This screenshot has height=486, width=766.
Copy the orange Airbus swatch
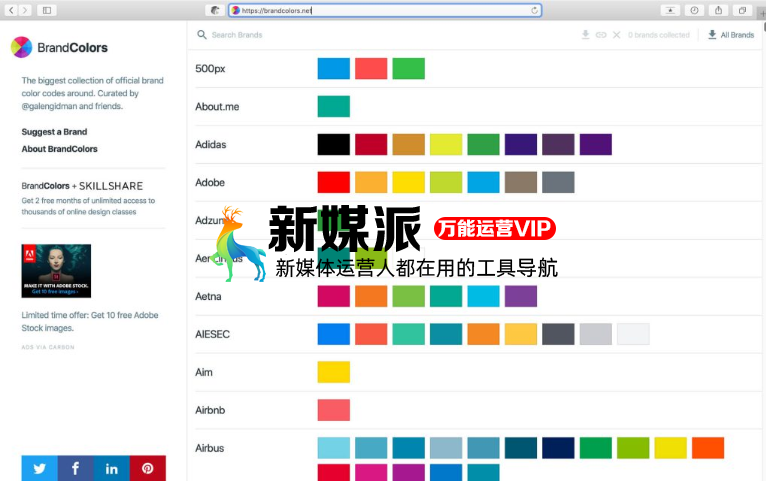pos(708,448)
